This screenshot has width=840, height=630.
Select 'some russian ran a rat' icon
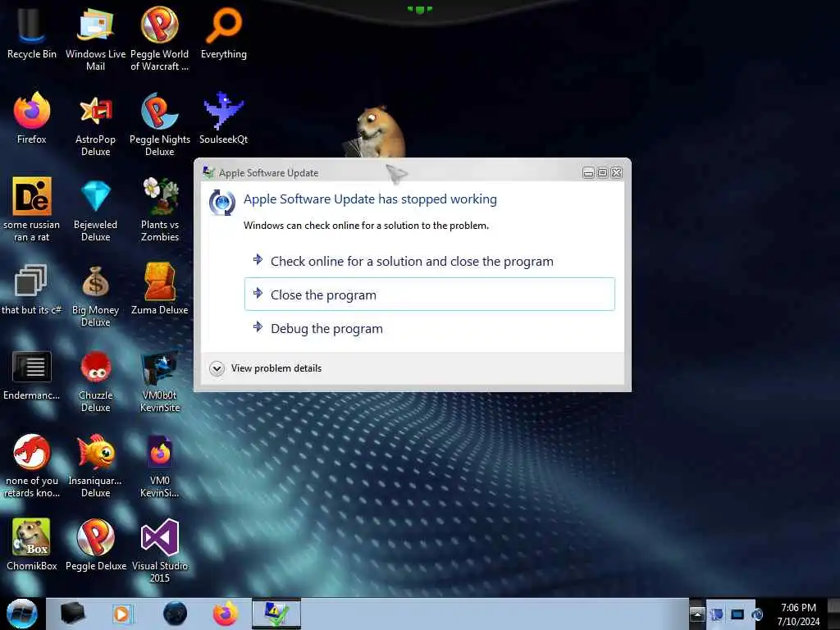click(32, 209)
